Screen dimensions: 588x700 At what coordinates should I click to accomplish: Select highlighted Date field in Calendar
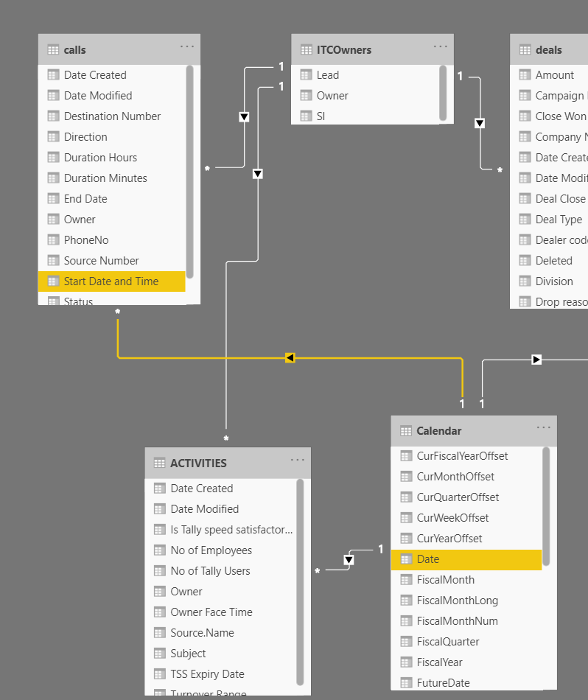coord(466,559)
